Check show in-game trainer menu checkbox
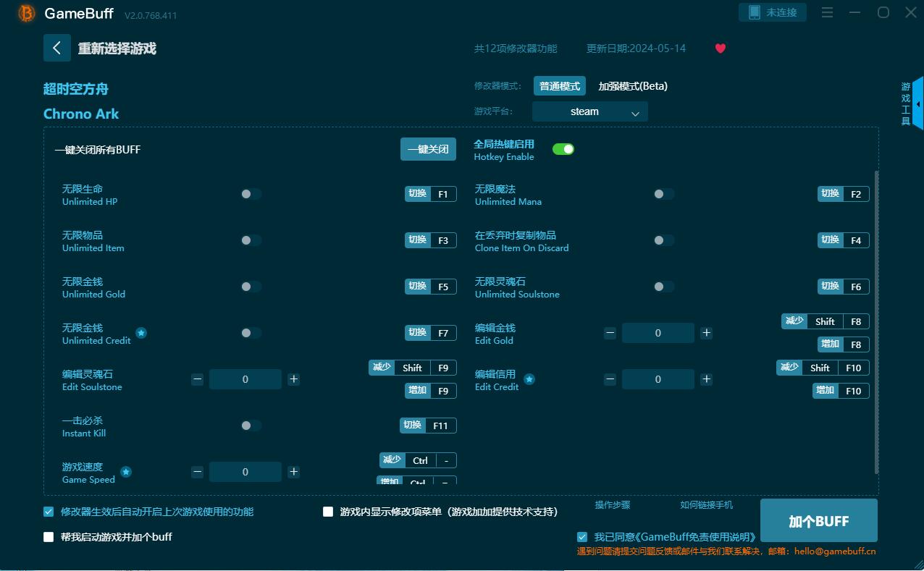 pos(328,512)
